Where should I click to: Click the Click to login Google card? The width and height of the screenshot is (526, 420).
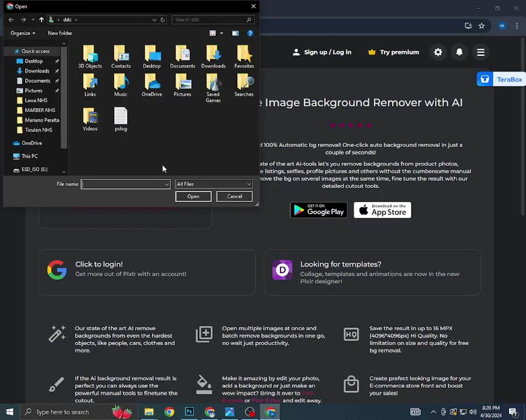coord(147,272)
